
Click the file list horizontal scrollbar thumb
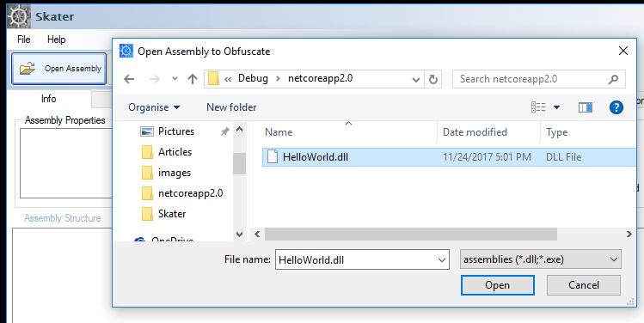point(411,235)
